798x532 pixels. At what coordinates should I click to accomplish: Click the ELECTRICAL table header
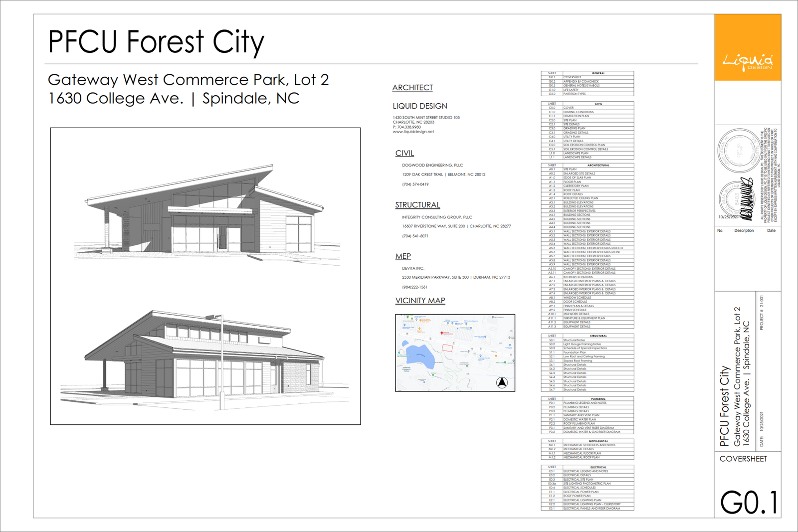[598, 467]
